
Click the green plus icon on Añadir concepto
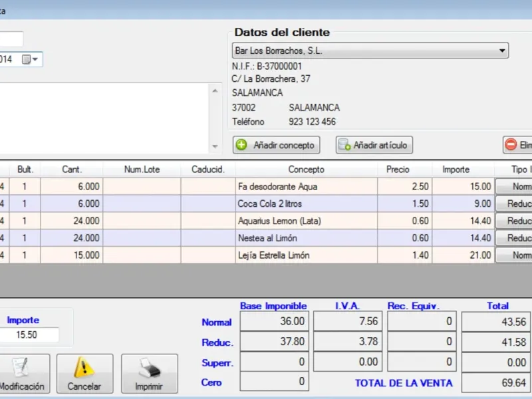242,145
